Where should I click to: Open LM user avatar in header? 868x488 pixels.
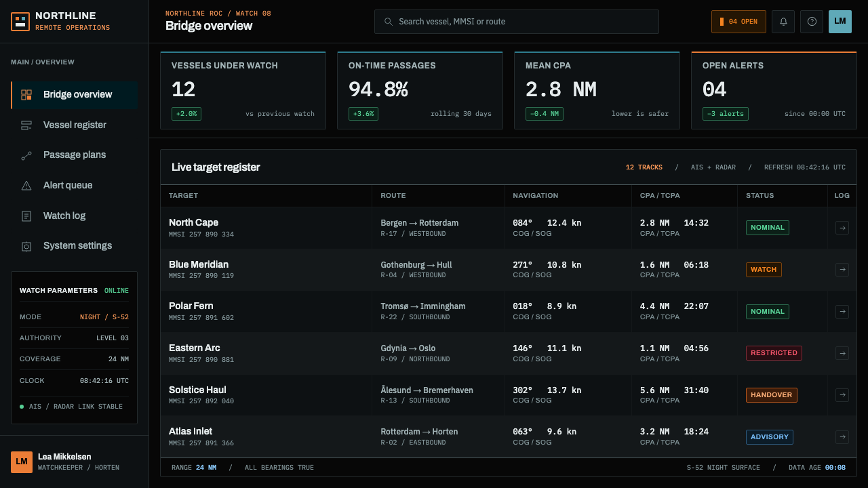840,22
